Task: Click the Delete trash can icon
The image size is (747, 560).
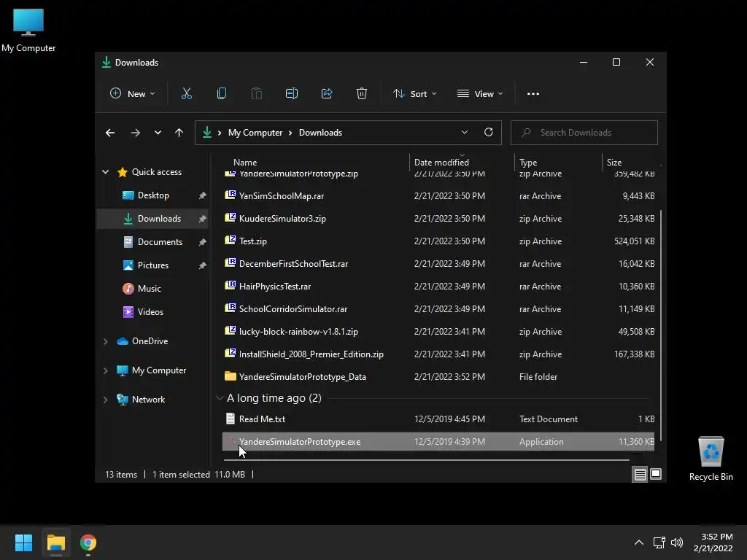Action: (x=362, y=94)
